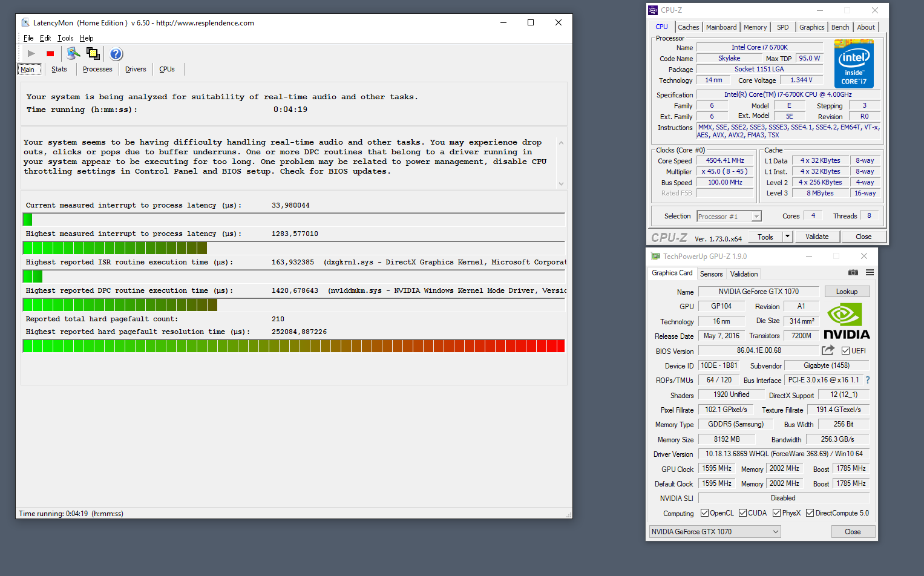Start monitoring with the LatencyMon play button

pos(31,54)
